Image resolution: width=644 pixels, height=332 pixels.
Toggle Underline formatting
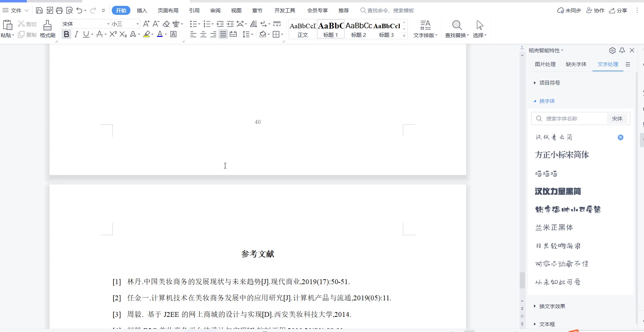(x=86, y=34)
